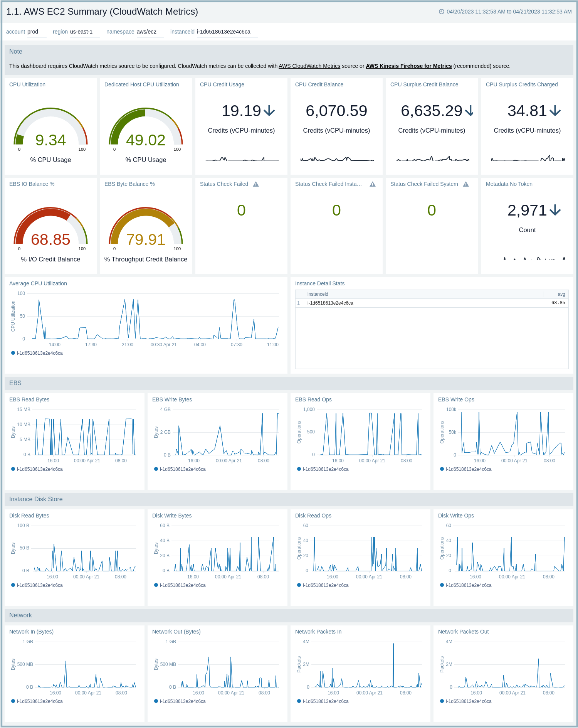Open the namespace filter set to aws/ec2
The image size is (578, 728).
pyautogui.click(x=150, y=32)
